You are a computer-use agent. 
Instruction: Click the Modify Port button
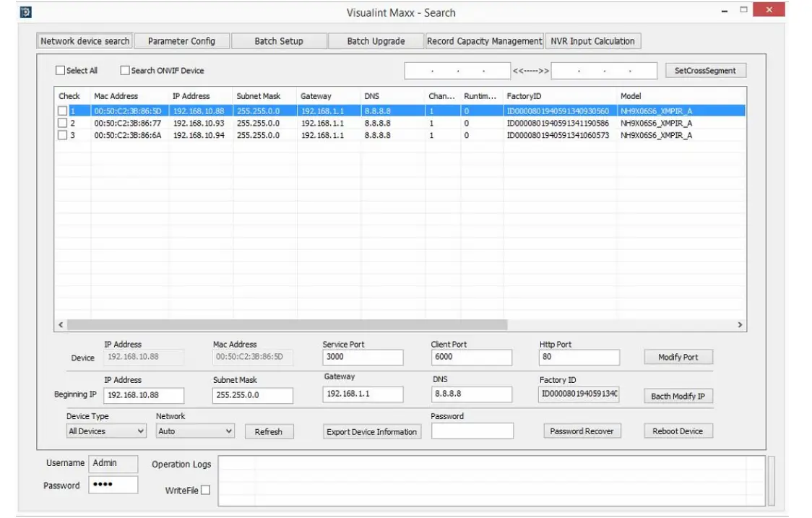(678, 357)
